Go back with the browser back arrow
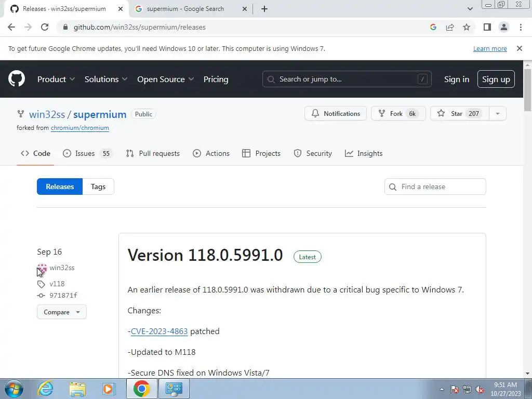This screenshot has width=532, height=399. (x=11, y=27)
